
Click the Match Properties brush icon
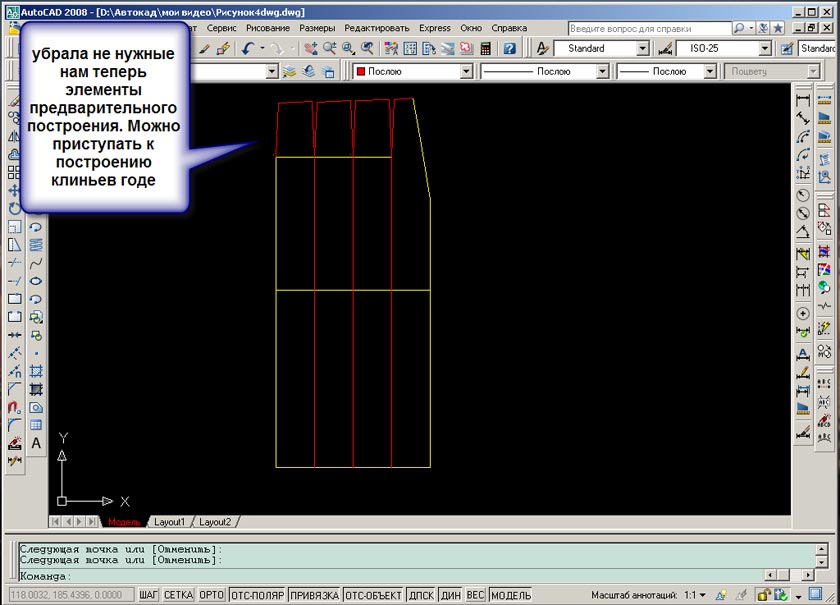coord(205,48)
